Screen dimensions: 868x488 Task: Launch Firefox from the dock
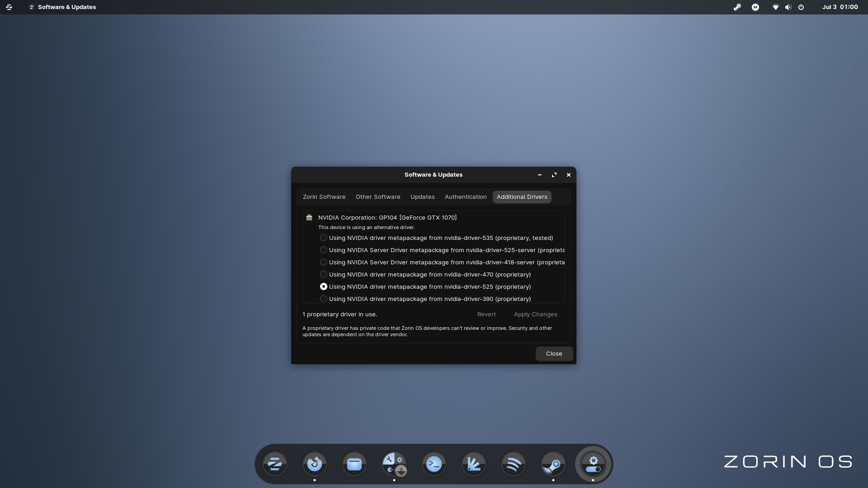tap(315, 464)
